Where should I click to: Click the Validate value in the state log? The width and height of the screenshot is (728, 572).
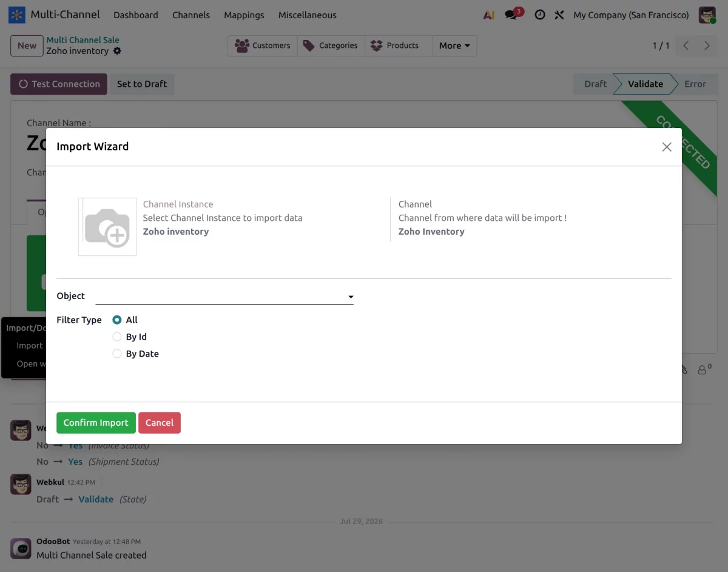[x=96, y=499]
